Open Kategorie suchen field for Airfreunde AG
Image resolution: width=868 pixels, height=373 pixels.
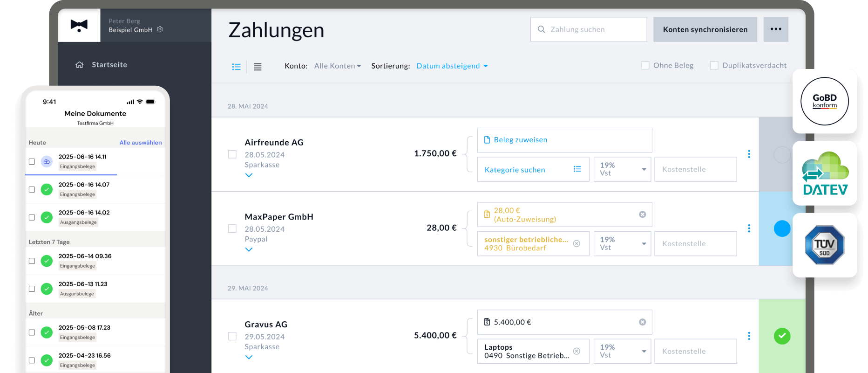[x=533, y=169]
